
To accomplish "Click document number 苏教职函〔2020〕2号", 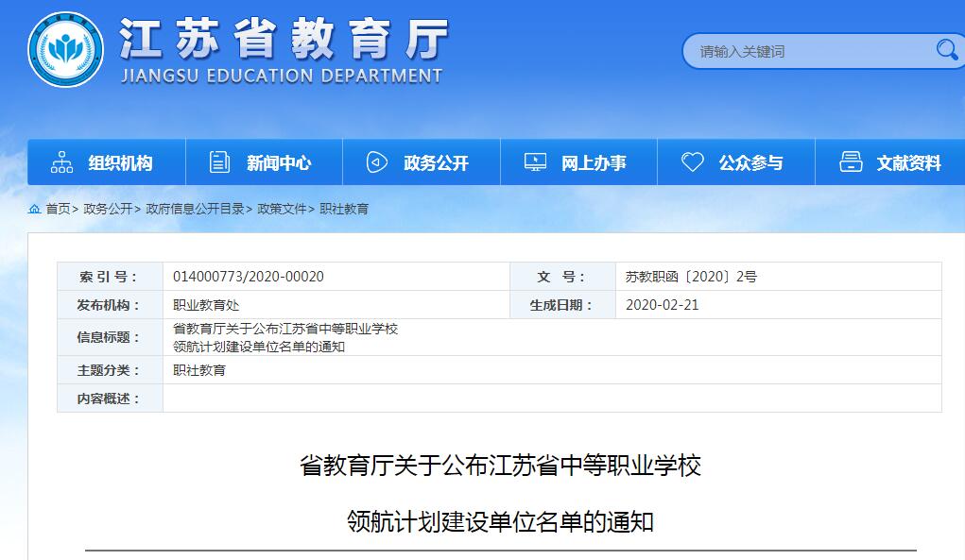I will (691, 277).
